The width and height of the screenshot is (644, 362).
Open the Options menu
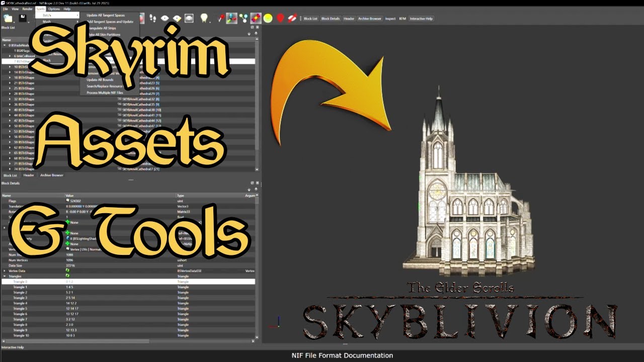coord(54,9)
